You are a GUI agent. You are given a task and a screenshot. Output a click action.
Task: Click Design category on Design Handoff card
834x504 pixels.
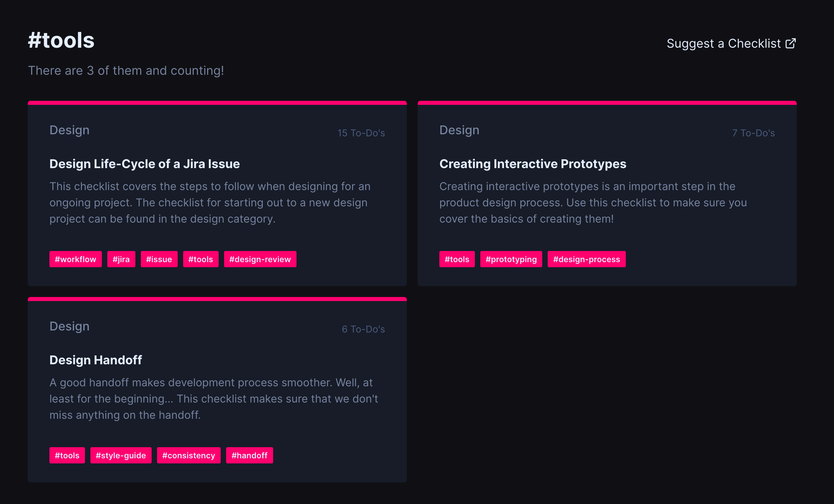click(x=69, y=326)
